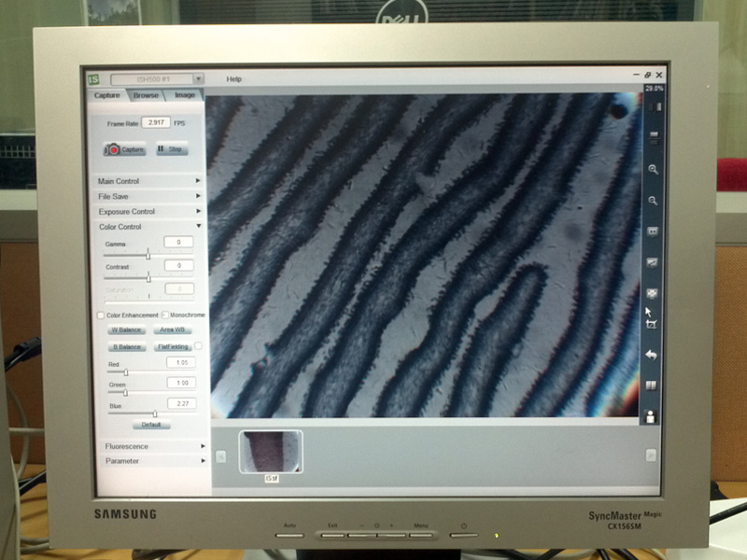Viewport: 747px width, 560px height.
Task: Click the lower magnifier zoom icon
Action: [x=653, y=201]
